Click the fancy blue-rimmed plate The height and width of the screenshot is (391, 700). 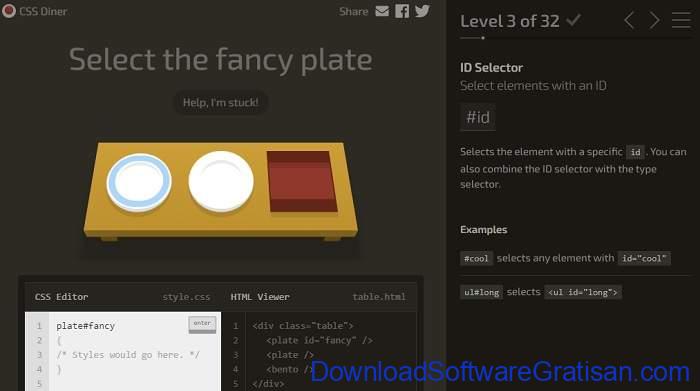click(139, 183)
